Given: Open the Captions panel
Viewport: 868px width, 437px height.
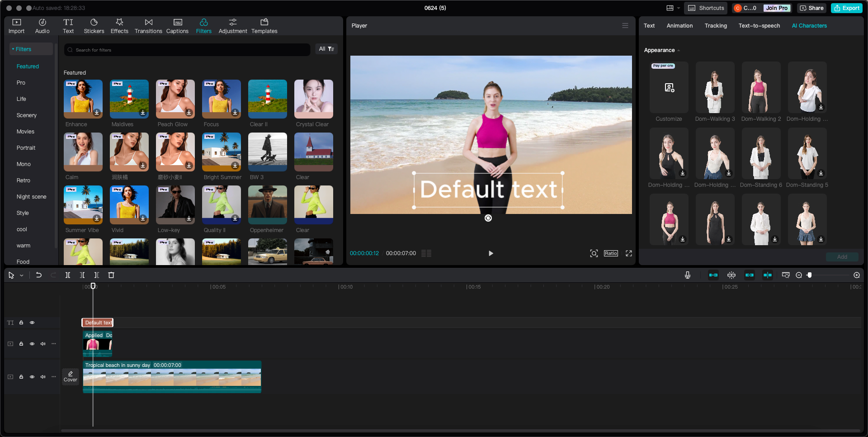Looking at the screenshot, I should pyautogui.click(x=177, y=25).
